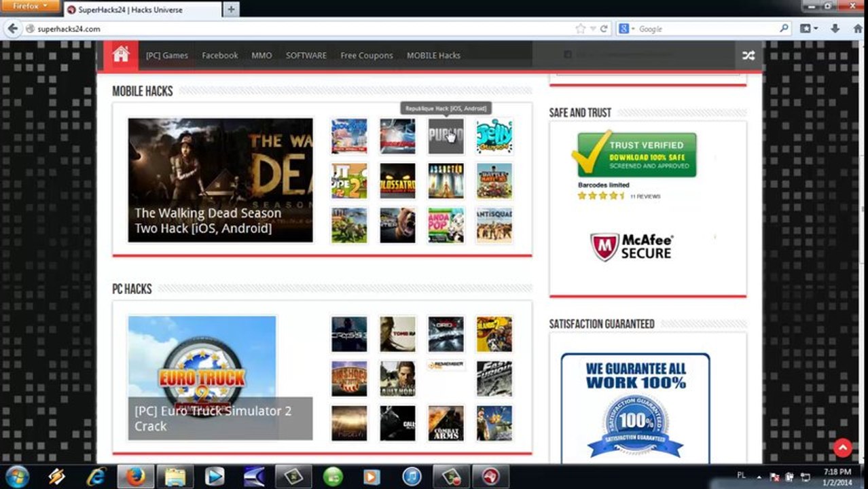Open the Tomb Raider thumbnail
The width and height of the screenshot is (868, 489).
397,333
